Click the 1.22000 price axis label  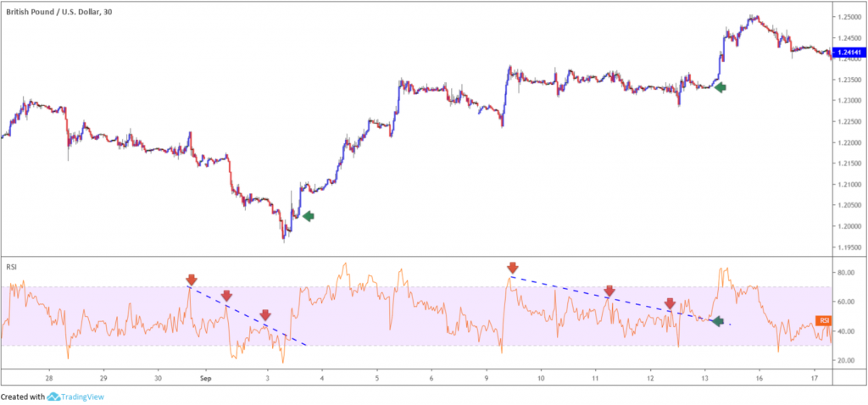tap(849, 142)
